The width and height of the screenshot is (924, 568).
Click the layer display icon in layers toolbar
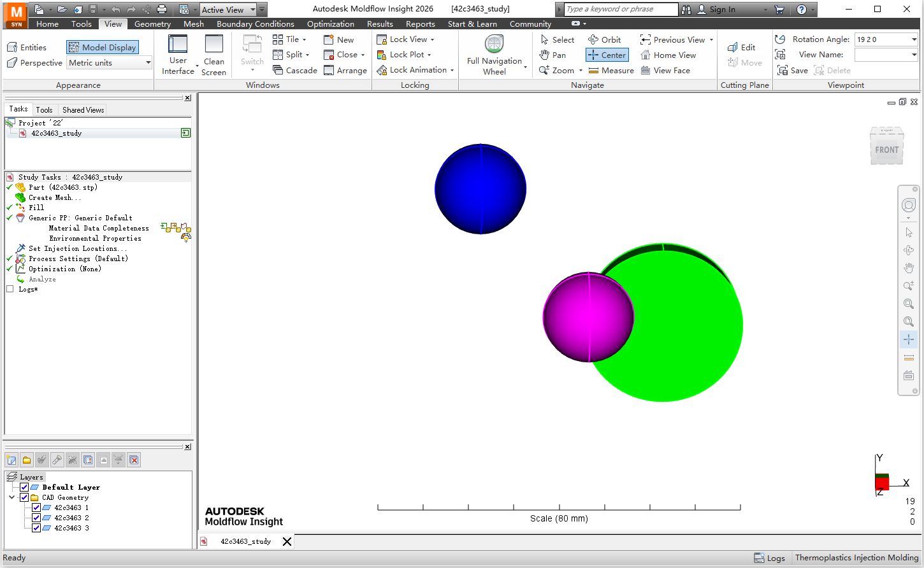click(x=88, y=460)
